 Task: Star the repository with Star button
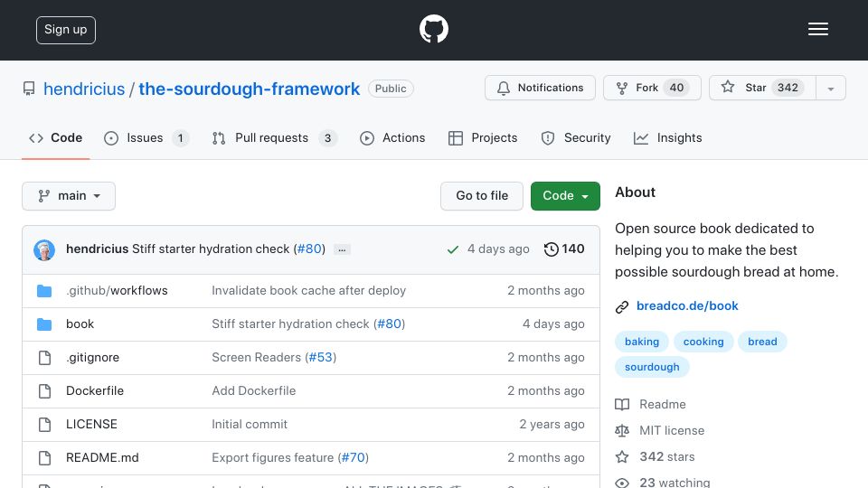tap(762, 88)
